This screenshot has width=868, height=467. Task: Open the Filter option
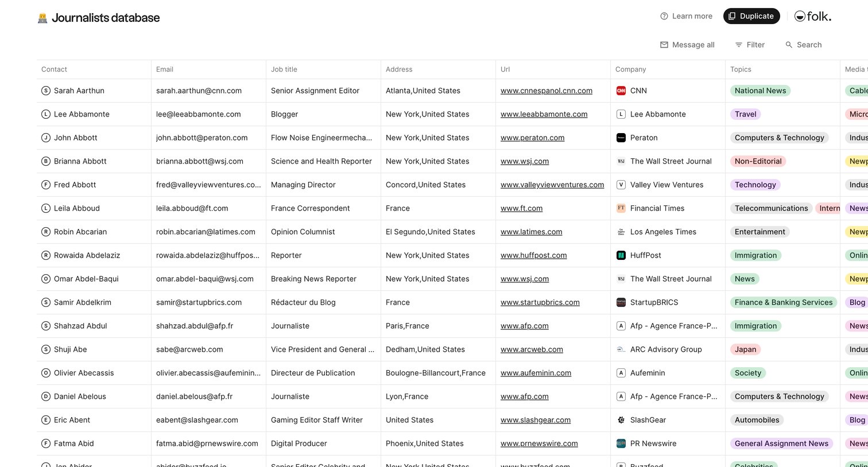[750, 45]
